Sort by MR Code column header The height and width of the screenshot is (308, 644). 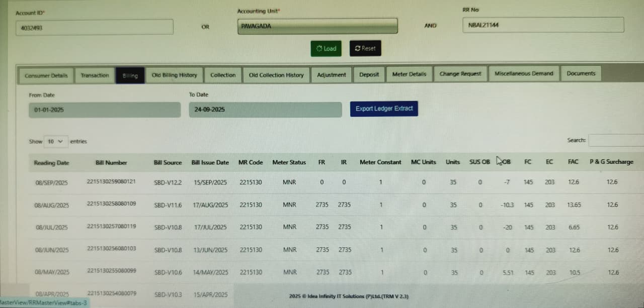click(x=251, y=163)
